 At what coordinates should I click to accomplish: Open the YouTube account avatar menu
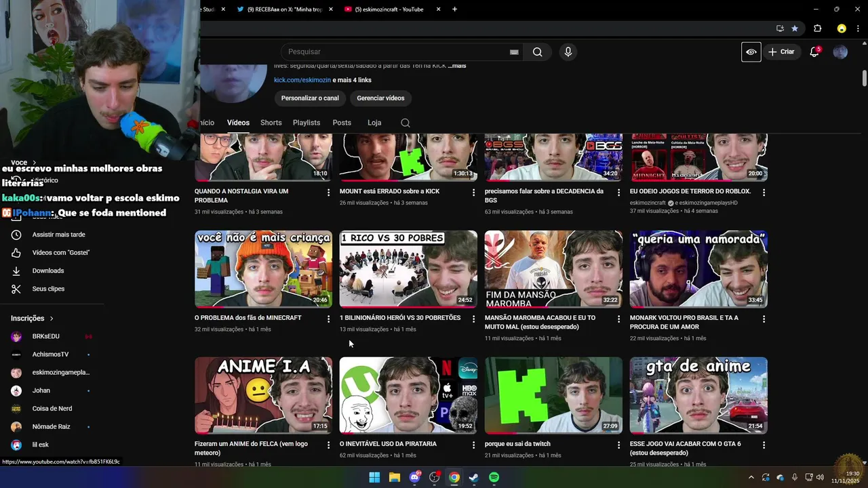[x=840, y=52]
